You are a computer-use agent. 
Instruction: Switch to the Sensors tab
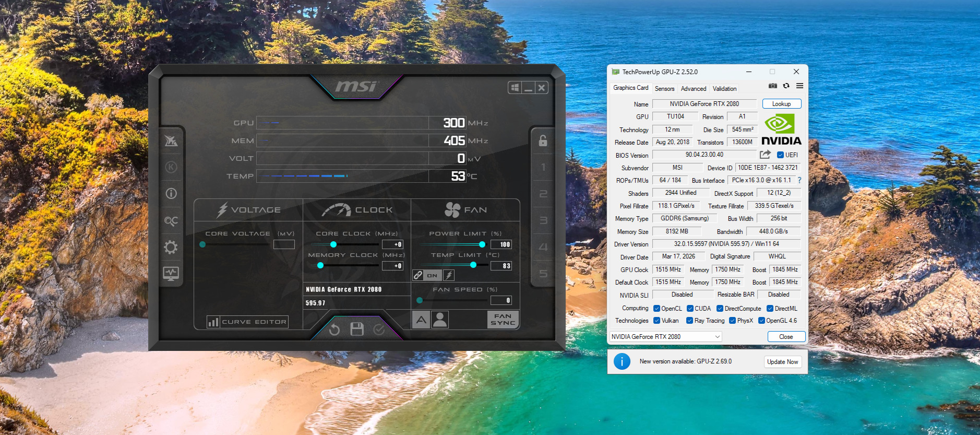tap(664, 89)
